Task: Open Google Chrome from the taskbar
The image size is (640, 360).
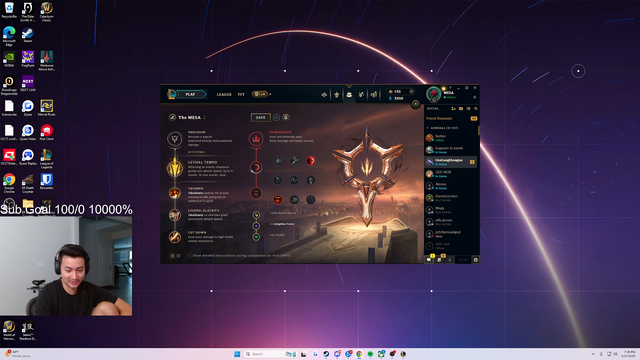Action: 359,354
